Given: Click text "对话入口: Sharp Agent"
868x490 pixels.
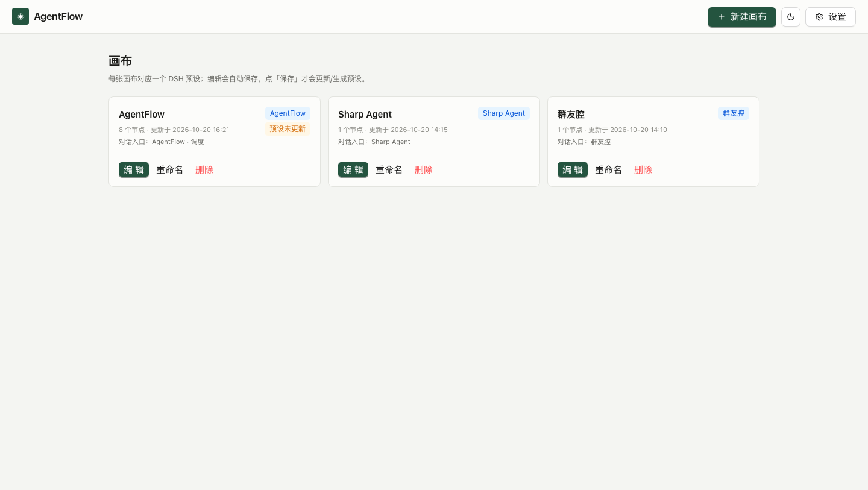Looking at the screenshot, I should [374, 142].
